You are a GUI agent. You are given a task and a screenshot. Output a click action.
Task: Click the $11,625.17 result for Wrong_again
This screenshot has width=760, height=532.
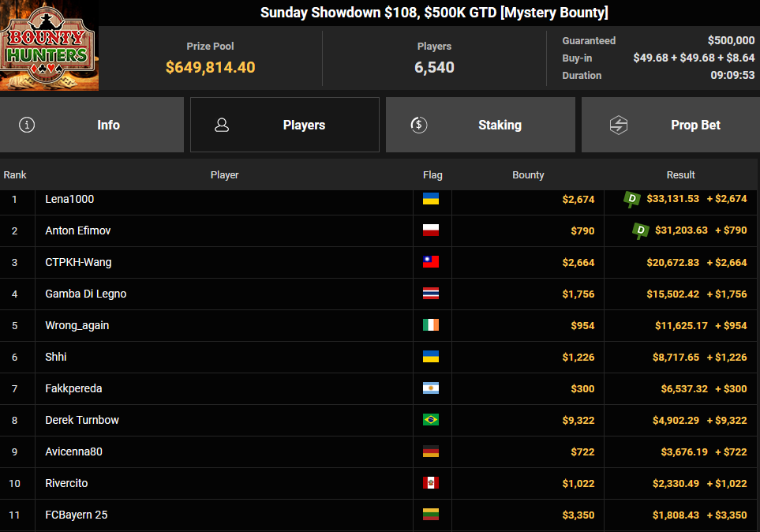(682, 325)
